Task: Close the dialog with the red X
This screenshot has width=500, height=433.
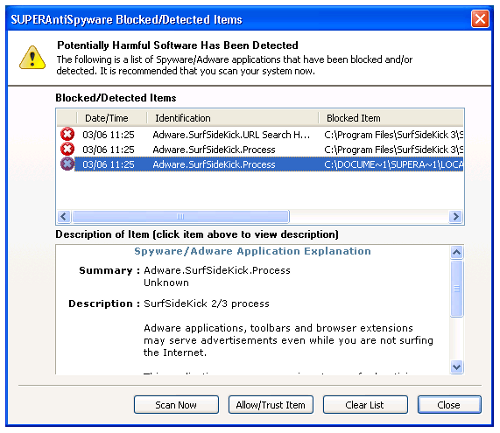Action: 480,19
